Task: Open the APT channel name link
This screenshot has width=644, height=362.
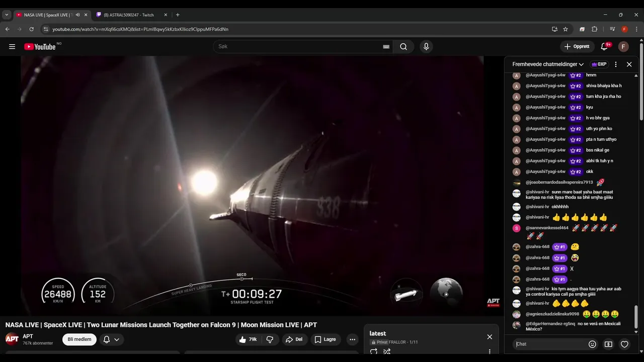Action: [x=28, y=336]
